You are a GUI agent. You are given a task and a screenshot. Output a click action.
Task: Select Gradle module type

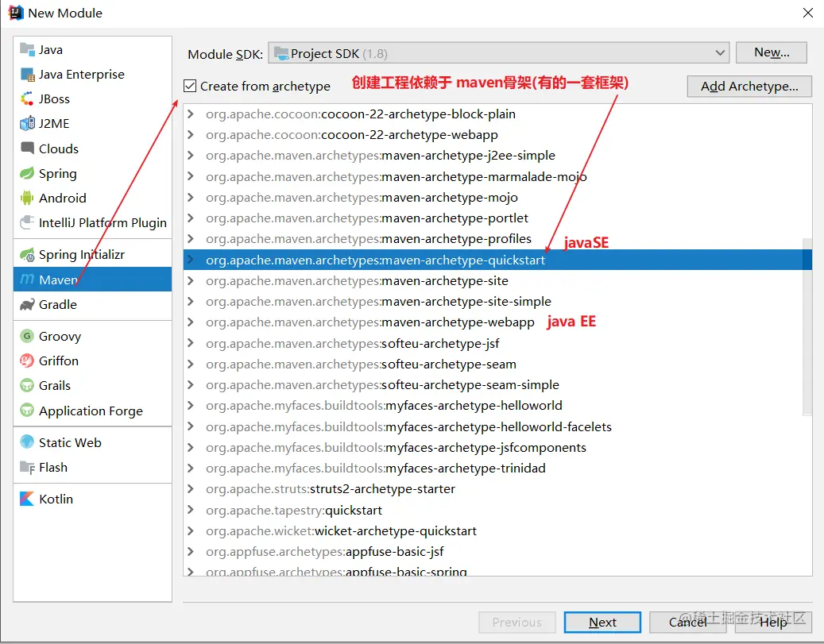(x=92, y=305)
